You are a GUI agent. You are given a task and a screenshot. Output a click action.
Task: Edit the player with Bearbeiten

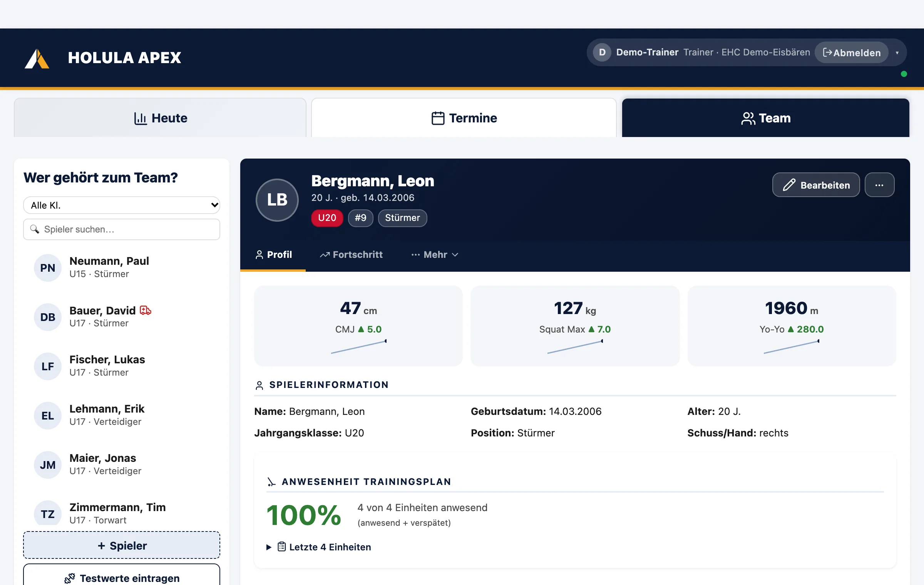point(816,185)
